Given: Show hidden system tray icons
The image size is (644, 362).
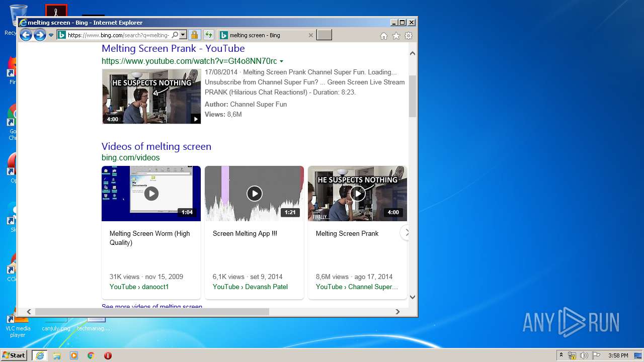Looking at the screenshot, I should coord(561,355).
